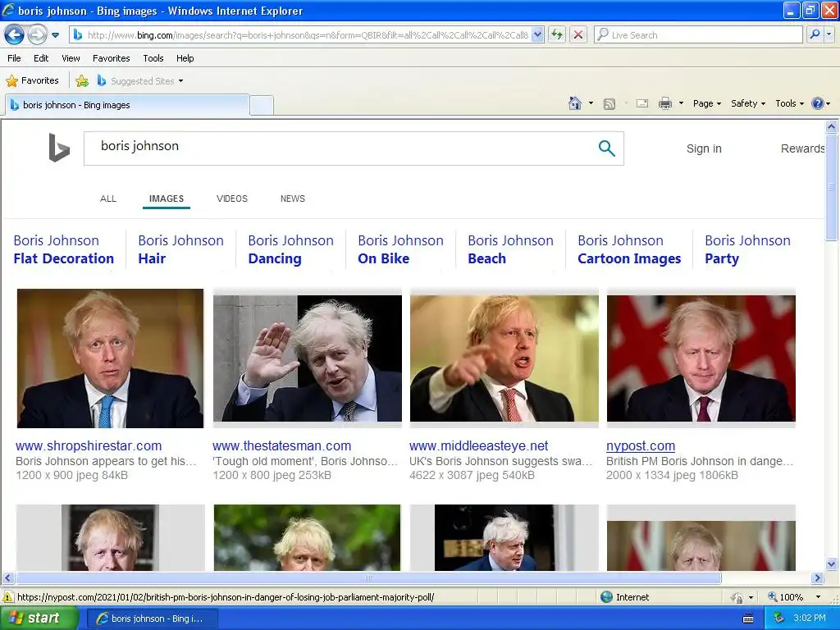Click the Home icon in command bar
The width and height of the screenshot is (840, 630).
coord(575,103)
